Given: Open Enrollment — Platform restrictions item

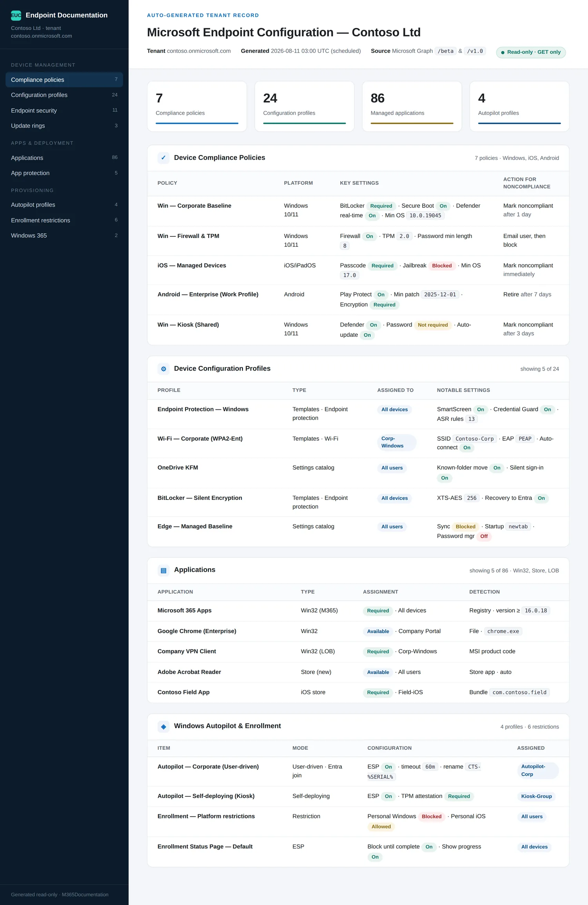Looking at the screenshot, I should (206, 816).
